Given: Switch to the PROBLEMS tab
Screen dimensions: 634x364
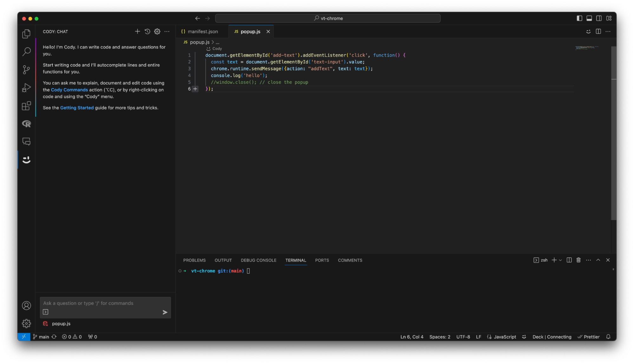Looking at the screenshot, I should (194, 260).
